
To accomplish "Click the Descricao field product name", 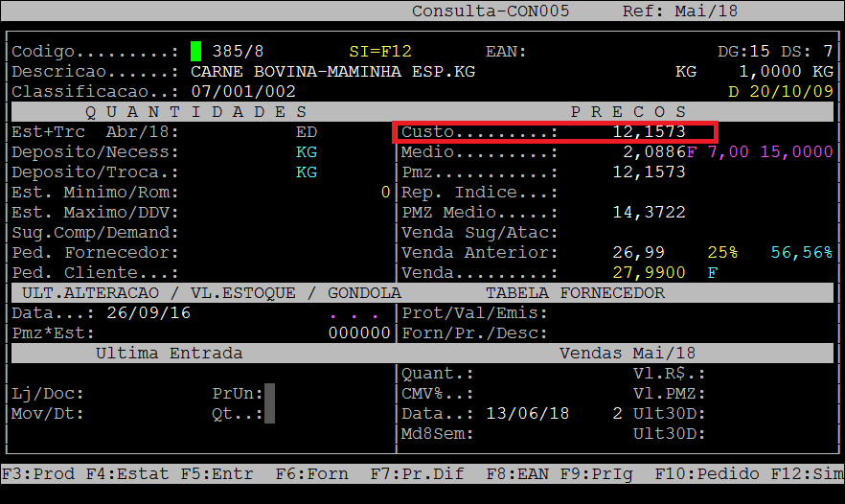I will [x=332, y=72].
